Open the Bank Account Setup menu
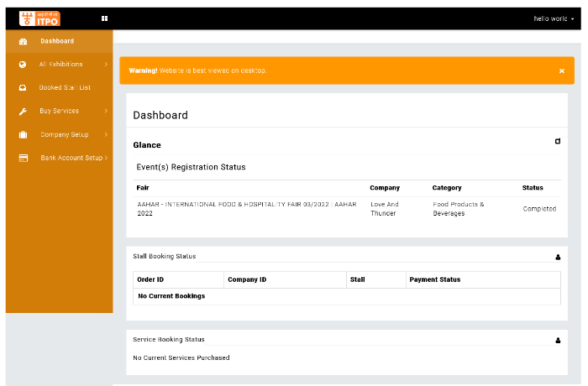This screenshot has width=588, height=386. 60,158
